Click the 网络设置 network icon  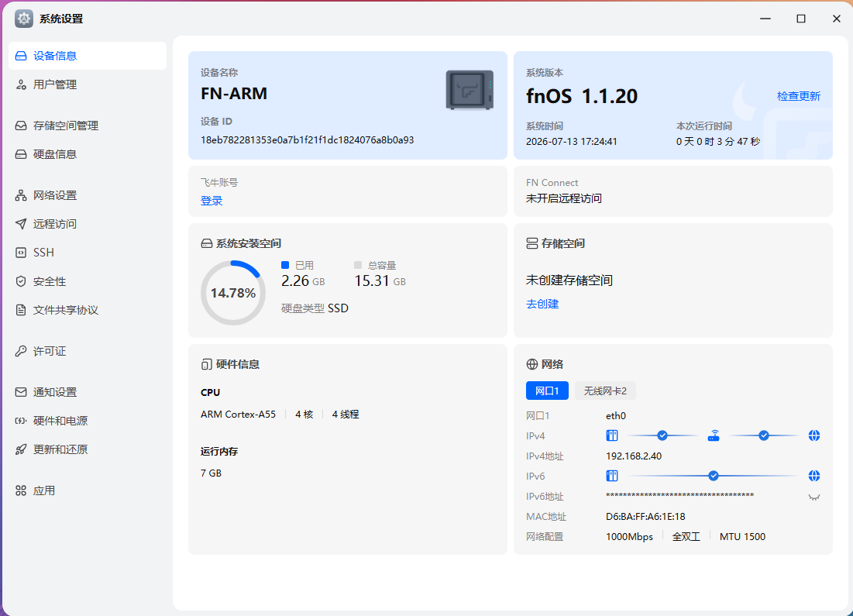click(21, 195)
